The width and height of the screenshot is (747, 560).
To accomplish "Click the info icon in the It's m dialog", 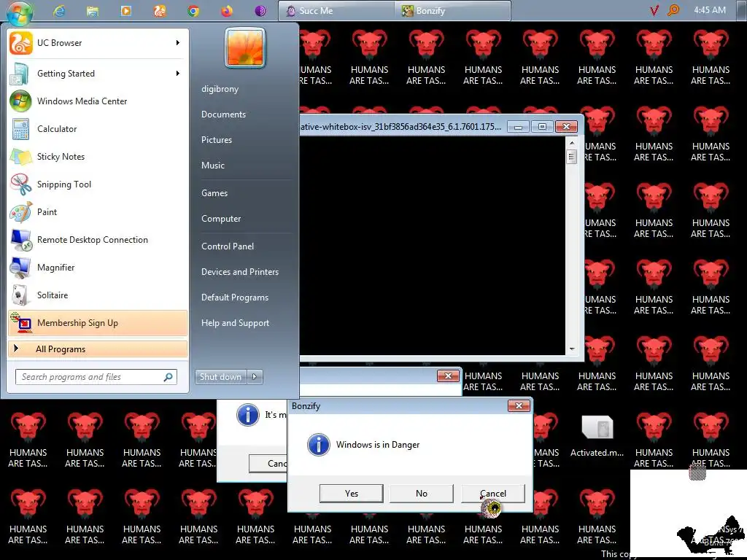I will (x=248, y=415).
